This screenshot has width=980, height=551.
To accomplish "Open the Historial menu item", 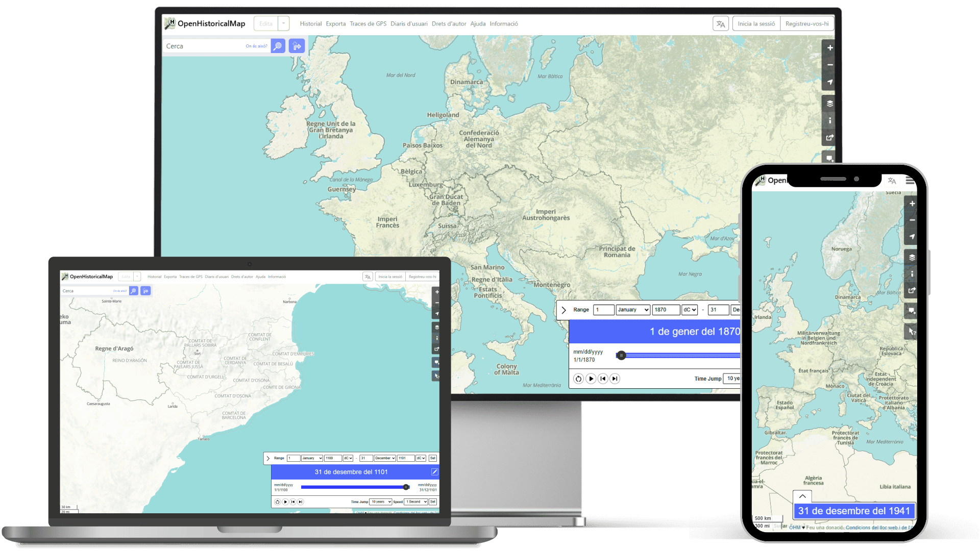I will 311,23.
